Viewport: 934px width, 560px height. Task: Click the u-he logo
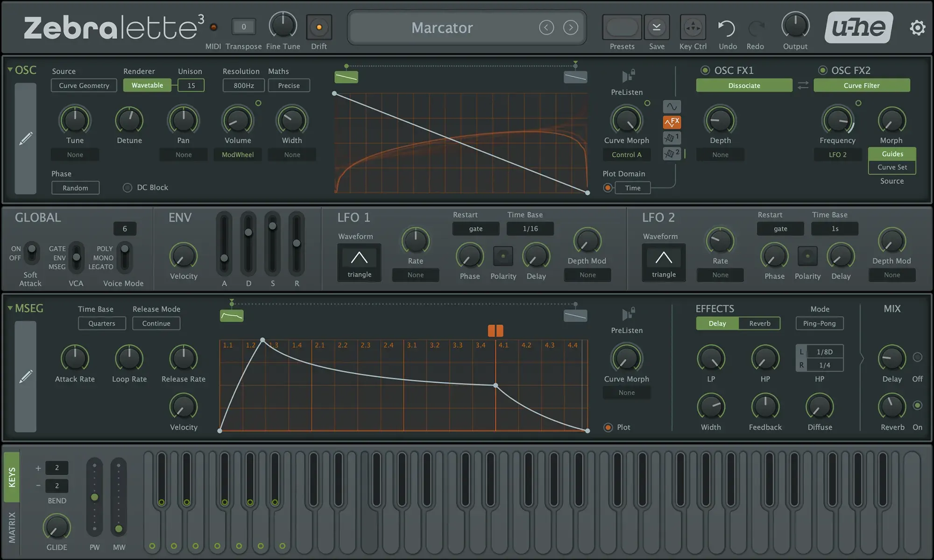point(859,28)
